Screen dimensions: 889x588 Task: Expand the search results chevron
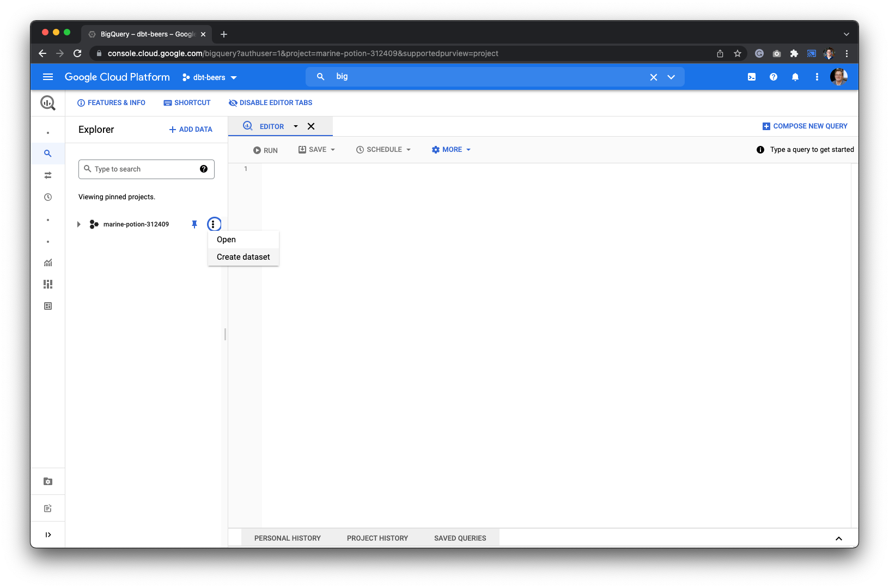[671, 77]
